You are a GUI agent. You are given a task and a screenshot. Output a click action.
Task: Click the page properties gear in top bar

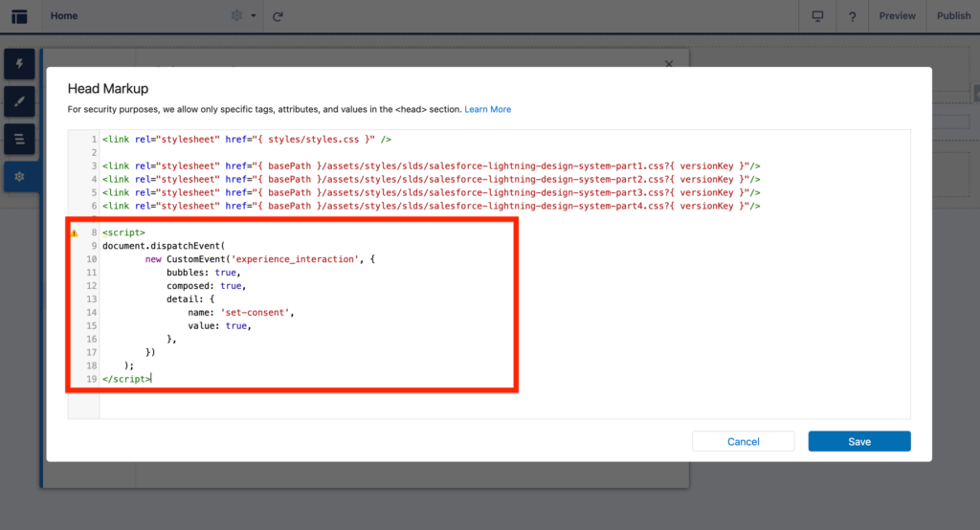pyautogui.click(x=237, y=16)
